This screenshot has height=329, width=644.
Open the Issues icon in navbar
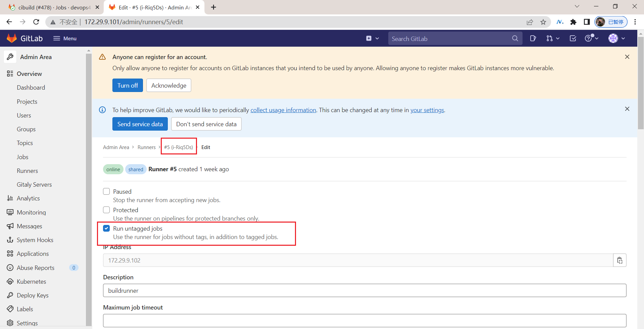(x=533, y=38)
